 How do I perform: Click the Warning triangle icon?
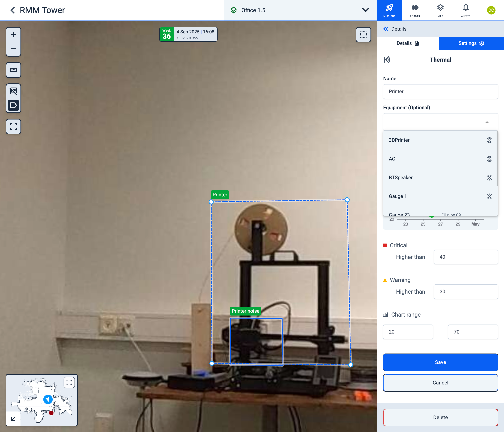(x=385, y=280)
